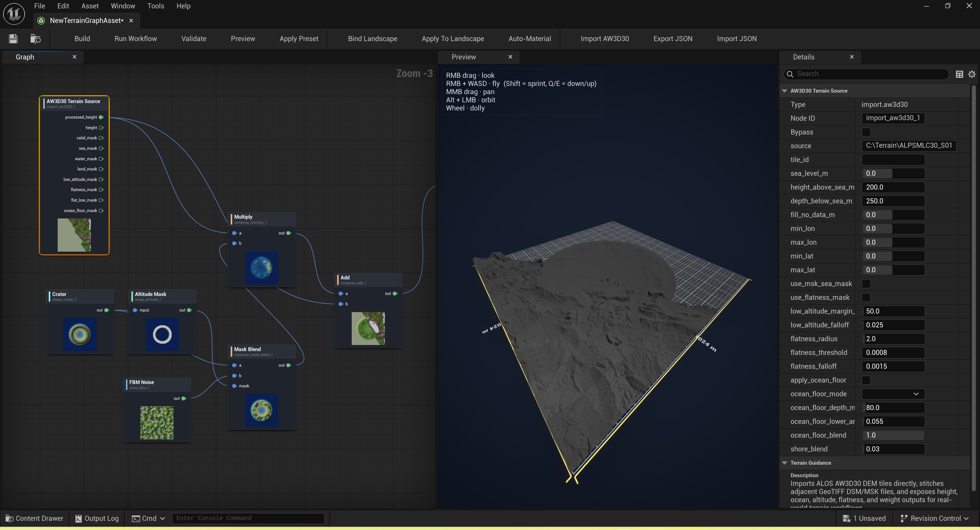Click land_mask output pin

101,169
